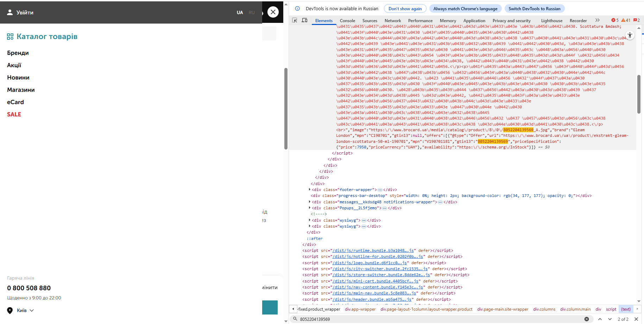Click the red errors counter showing 5
644x324 pixels.
tap(615, 20)
